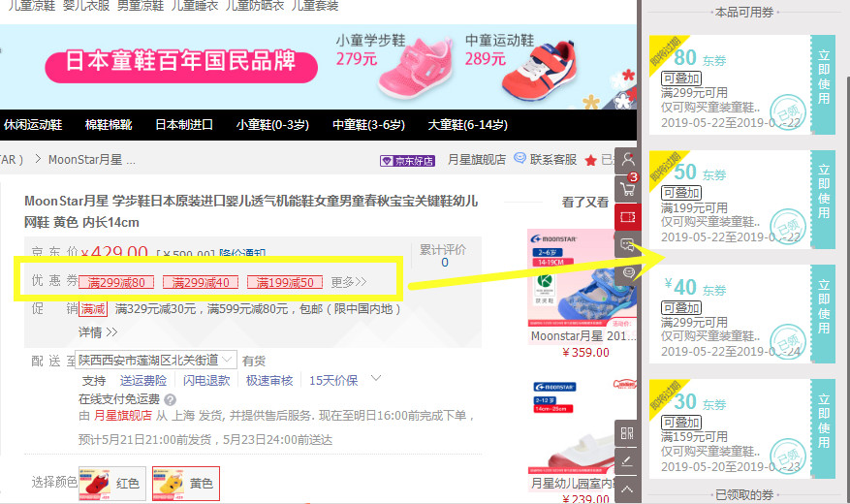Open delivery address dropdown 陕西西安市莲湖区北关街道
The image size is (850, 504).
coord(157,360)
